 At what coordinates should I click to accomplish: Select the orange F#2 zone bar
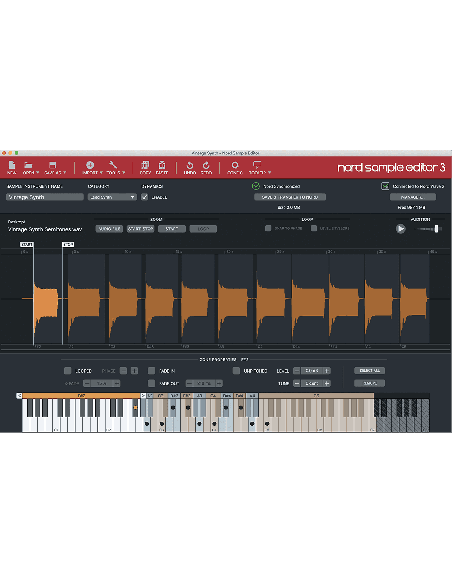pos(81,396)
